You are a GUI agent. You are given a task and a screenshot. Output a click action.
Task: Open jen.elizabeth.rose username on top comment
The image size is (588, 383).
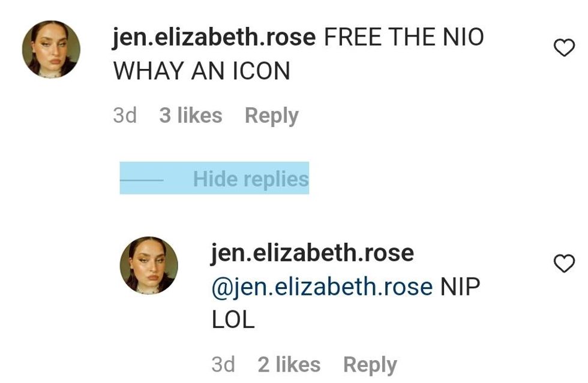(x=214, y=38)
